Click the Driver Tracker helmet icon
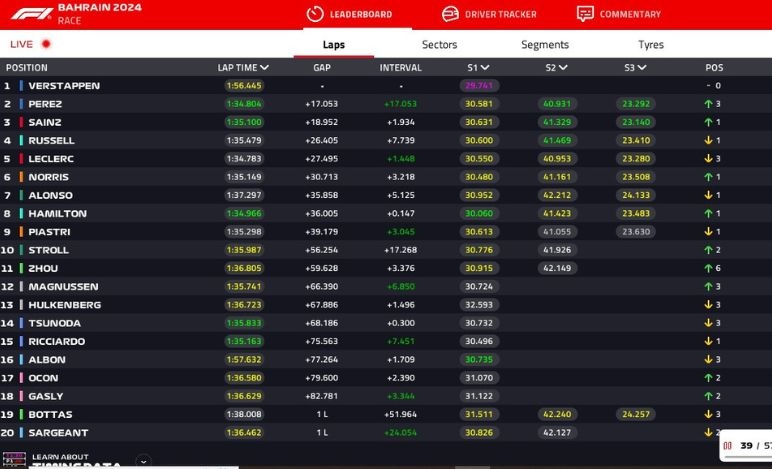This screenshot has width=772, height=469. (x=450, y=14)
